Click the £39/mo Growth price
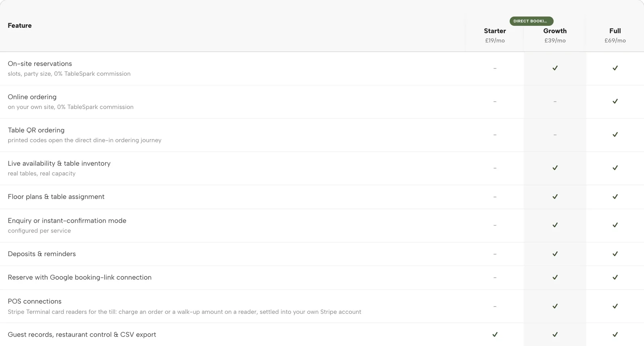644x346 pixels. 555,41
